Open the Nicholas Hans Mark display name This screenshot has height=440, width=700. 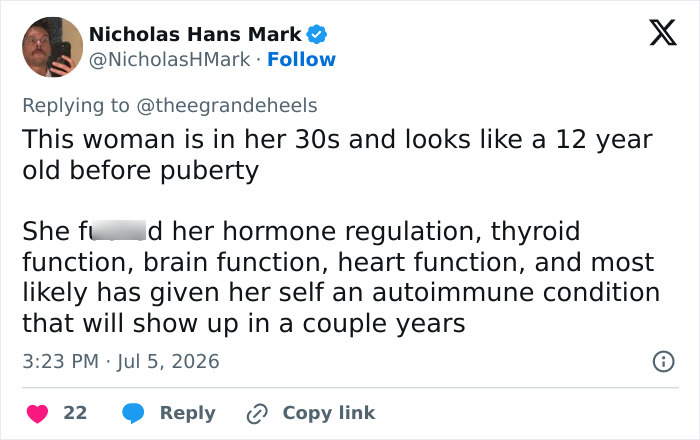[195, 34]
